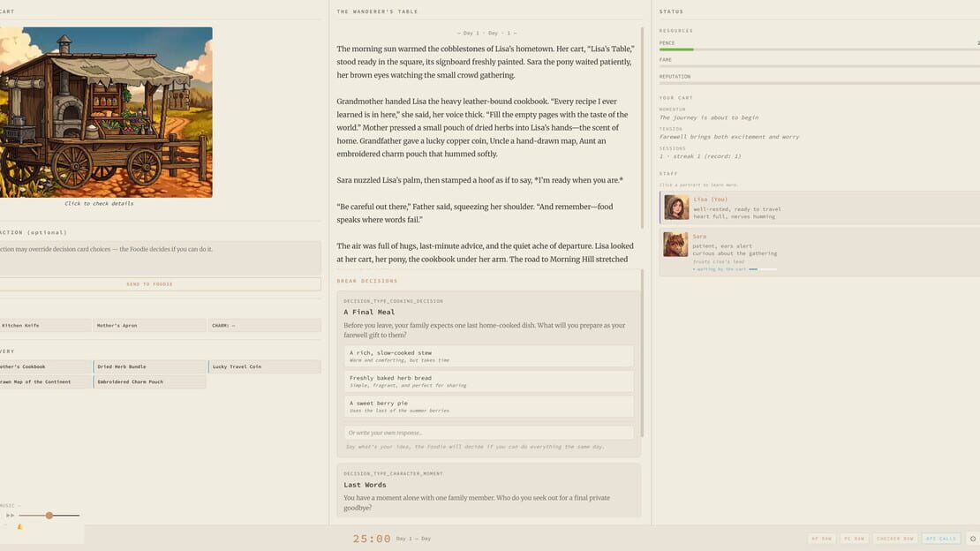Screen dimensions: 980x551
Task: Click the Sara staff name
Action: (699, 237)
